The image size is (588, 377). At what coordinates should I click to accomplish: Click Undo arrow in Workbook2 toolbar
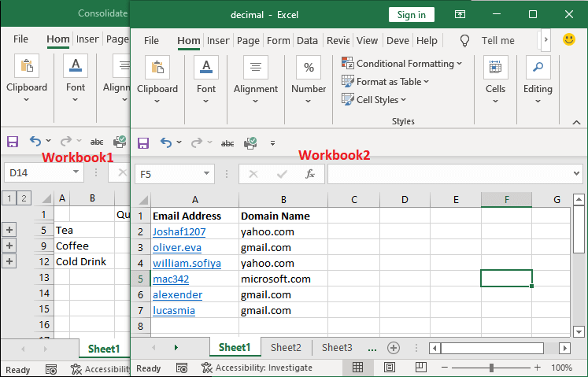[x=166, y=142]
